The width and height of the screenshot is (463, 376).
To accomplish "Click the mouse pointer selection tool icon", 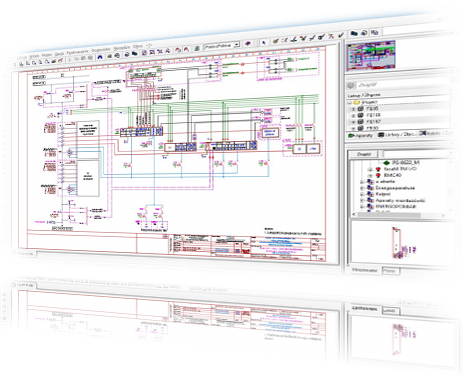I will coord(263,43).
